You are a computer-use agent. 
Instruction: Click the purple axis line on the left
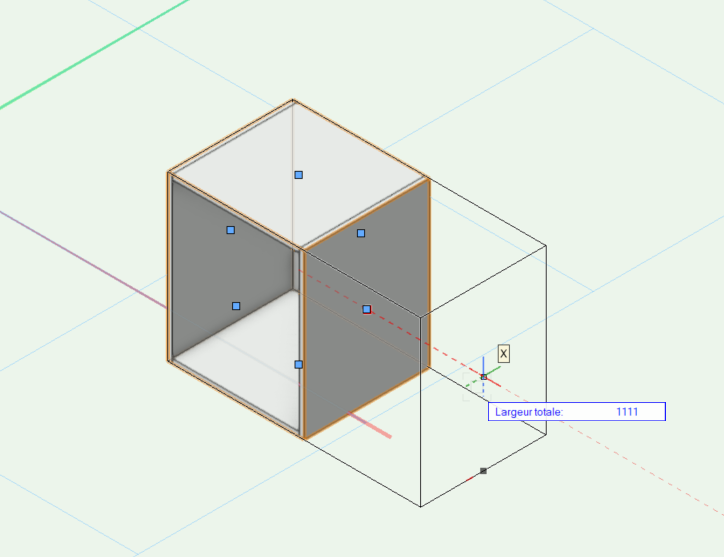(80, 255)
